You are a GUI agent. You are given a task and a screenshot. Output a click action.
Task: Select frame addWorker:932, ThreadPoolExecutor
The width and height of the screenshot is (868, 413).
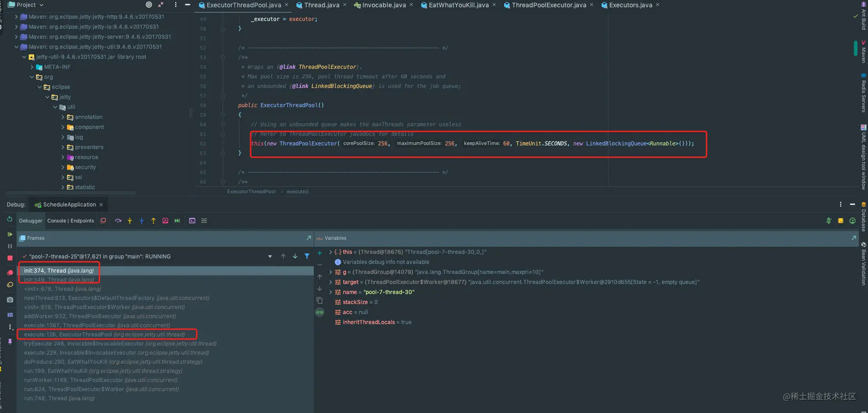pos(165,316)
